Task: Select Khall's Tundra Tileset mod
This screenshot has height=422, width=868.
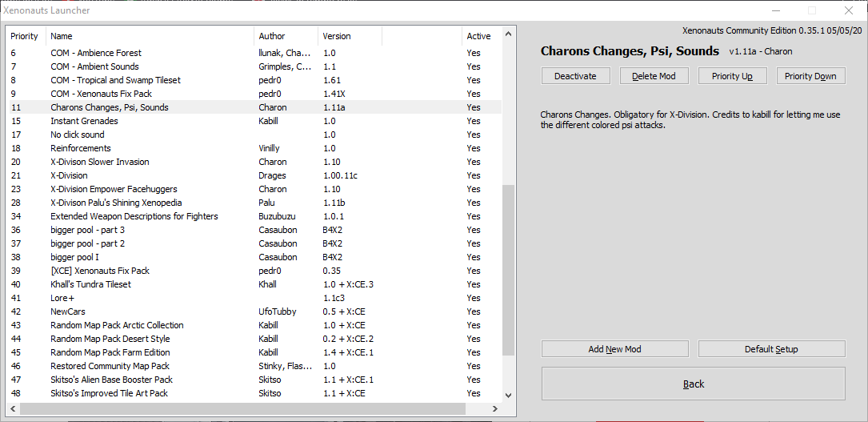Action: point(254,284)
